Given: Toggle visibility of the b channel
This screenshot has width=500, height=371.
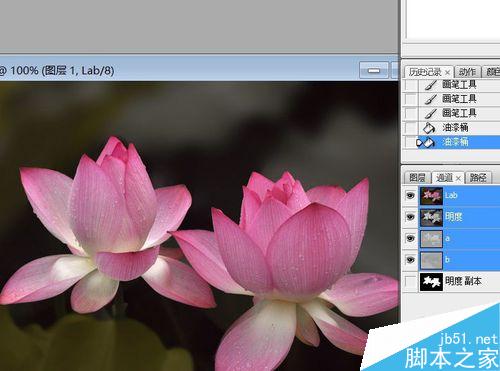Looking at the screenshot, I should pyautogui.click(x=411, y=260).
